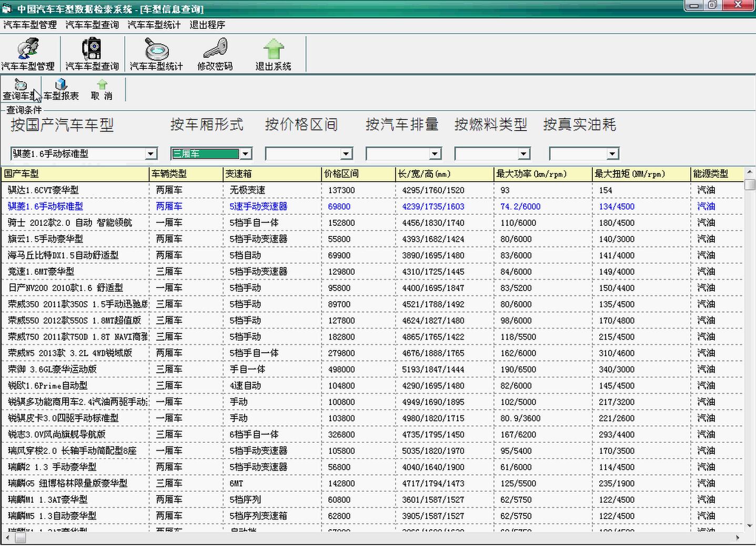The width and height of the screenshot is (756, 546).
Task: Expand the 按价格区间 dropdown
Action: coord(346,154)
